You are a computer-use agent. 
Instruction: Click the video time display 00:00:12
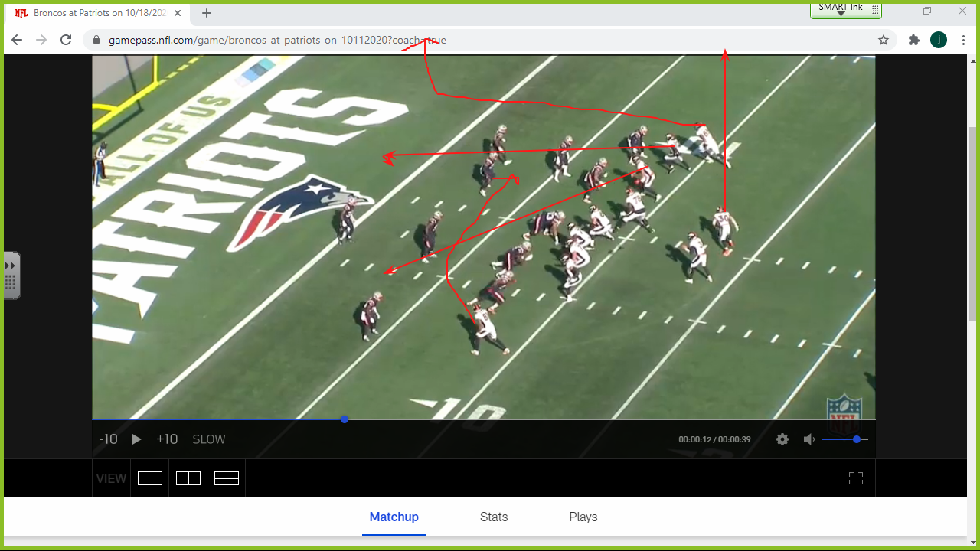694,439
